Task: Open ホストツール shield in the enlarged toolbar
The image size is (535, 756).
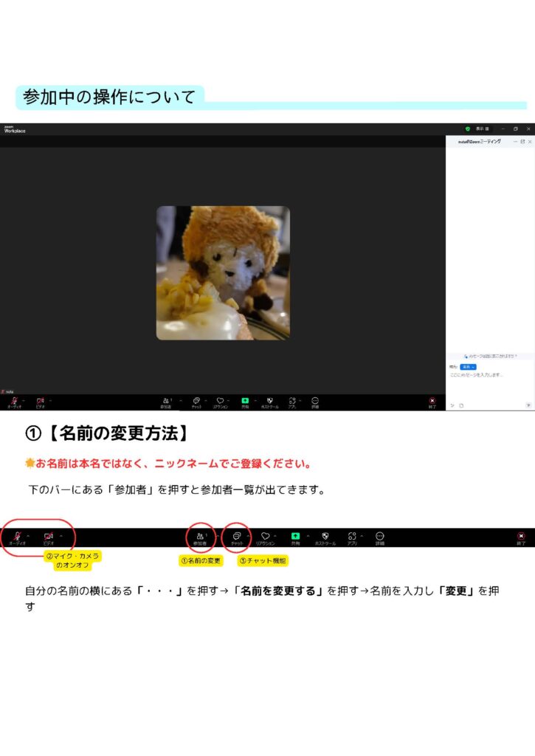Action: (325, 537)
